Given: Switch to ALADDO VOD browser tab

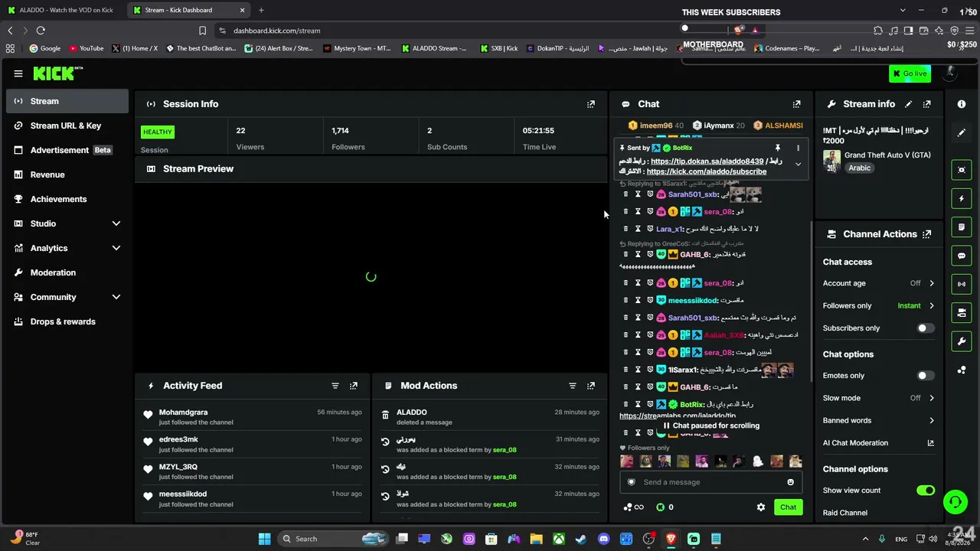Looking at the screenshot, I should point(61,10).
